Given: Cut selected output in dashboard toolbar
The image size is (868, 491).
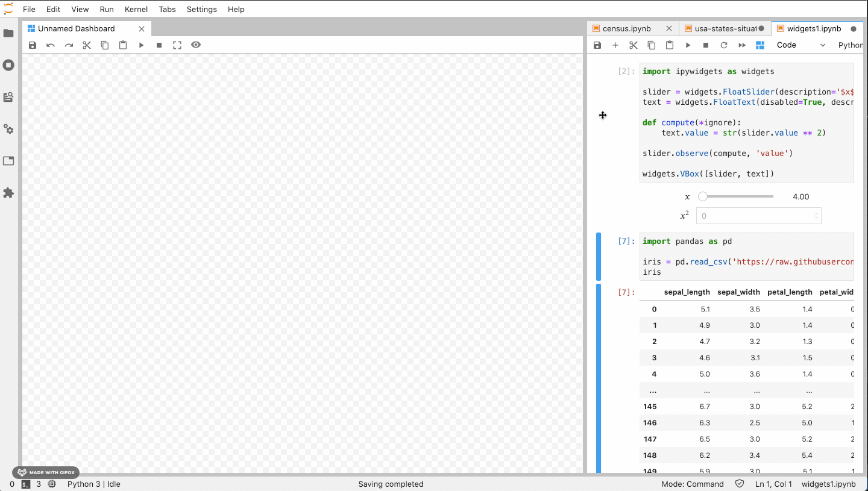Looking at the screenshot, I should (87, 45).
